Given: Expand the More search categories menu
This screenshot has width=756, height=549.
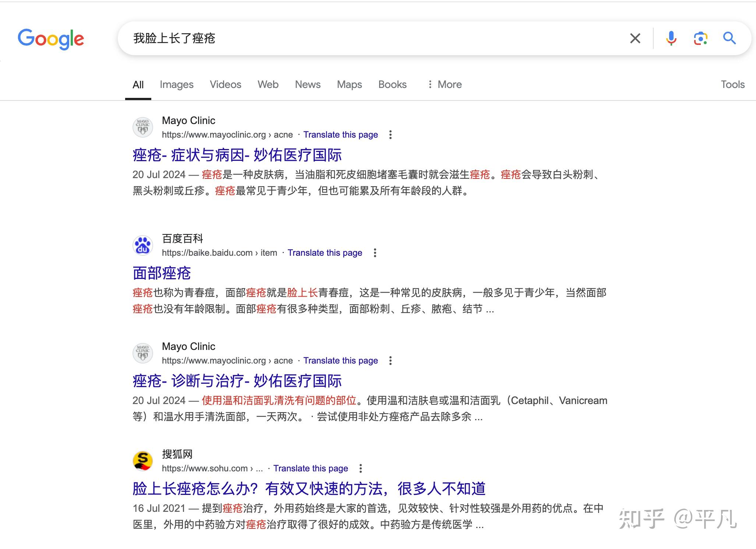Looking at the screenshot, I should point(444,85).
